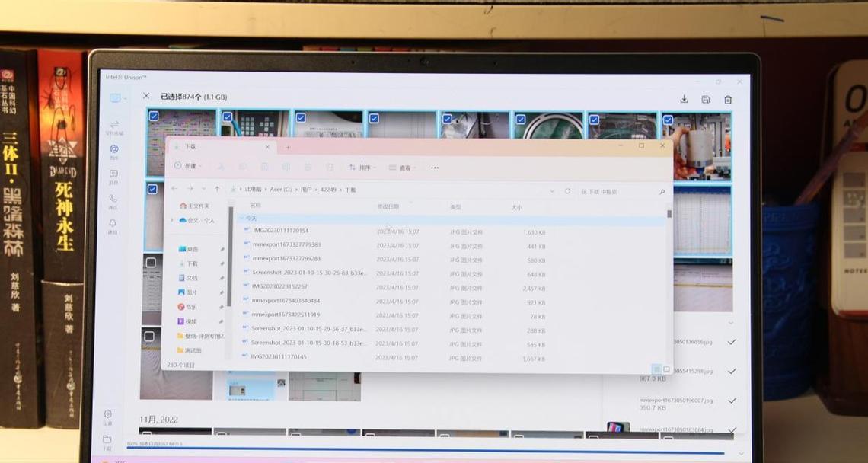This screenshot has width=868, height=463.
Task: Click the Copy icon in the Explorer toolbar
Action: click(x=243, y=167)
